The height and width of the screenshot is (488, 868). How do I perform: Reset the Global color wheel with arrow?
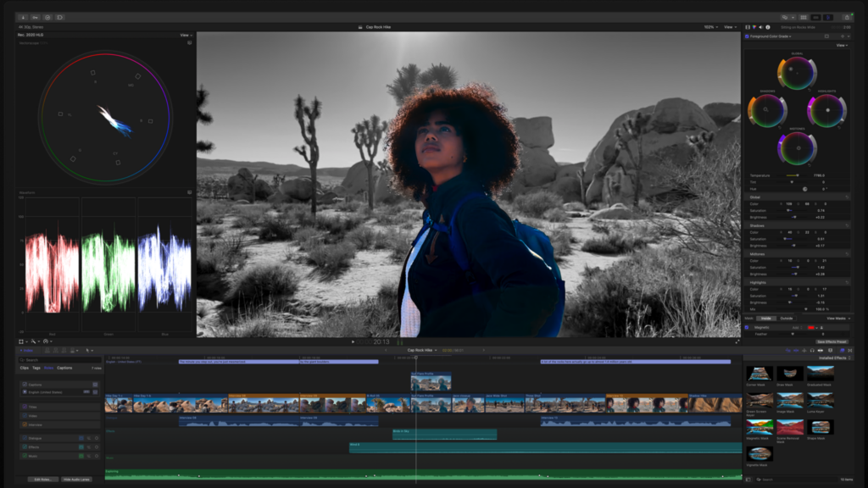(810, 90)
